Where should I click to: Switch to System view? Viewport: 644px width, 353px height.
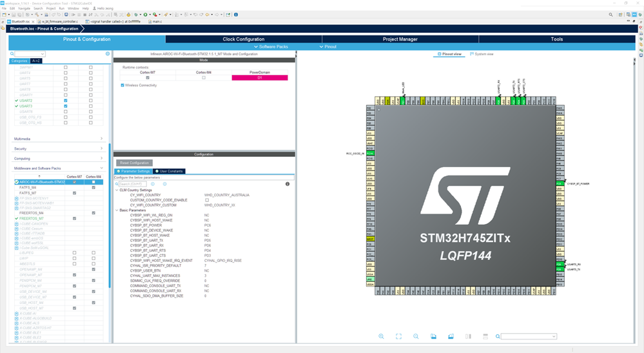tap(482, 54)
